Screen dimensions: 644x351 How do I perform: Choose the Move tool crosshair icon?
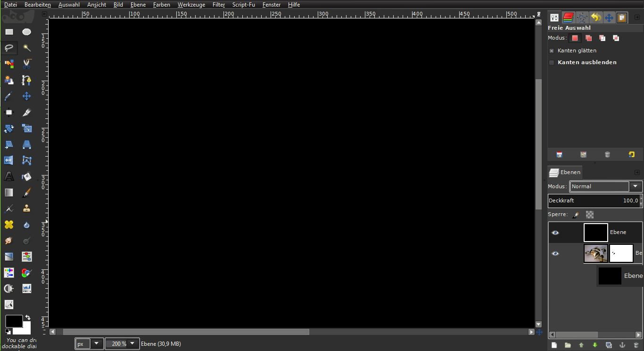click(26, 96)
